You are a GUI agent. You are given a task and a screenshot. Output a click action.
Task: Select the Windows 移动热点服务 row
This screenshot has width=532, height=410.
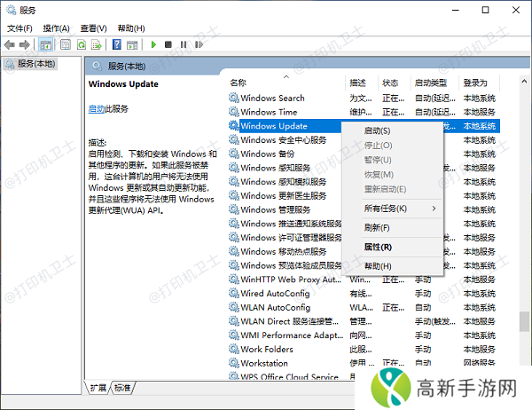[x=284, y=251]
